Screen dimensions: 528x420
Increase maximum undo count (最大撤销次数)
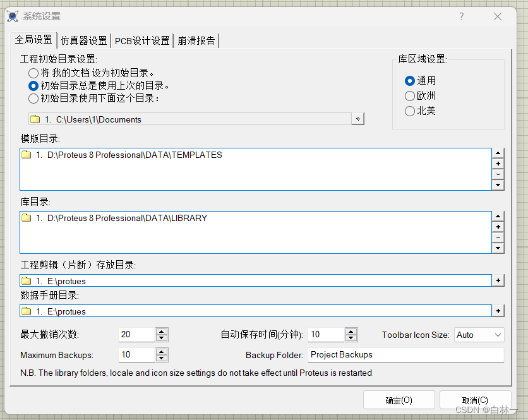(x=162, y=332)
